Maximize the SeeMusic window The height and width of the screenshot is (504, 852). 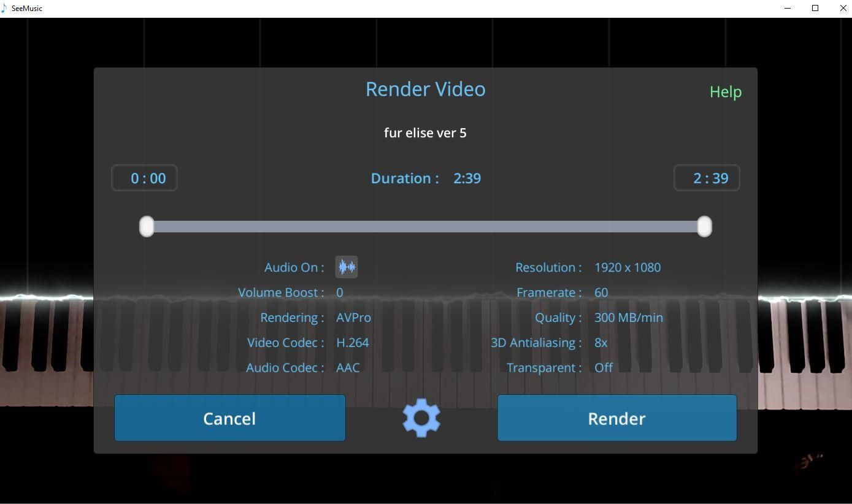click(815, 8)
